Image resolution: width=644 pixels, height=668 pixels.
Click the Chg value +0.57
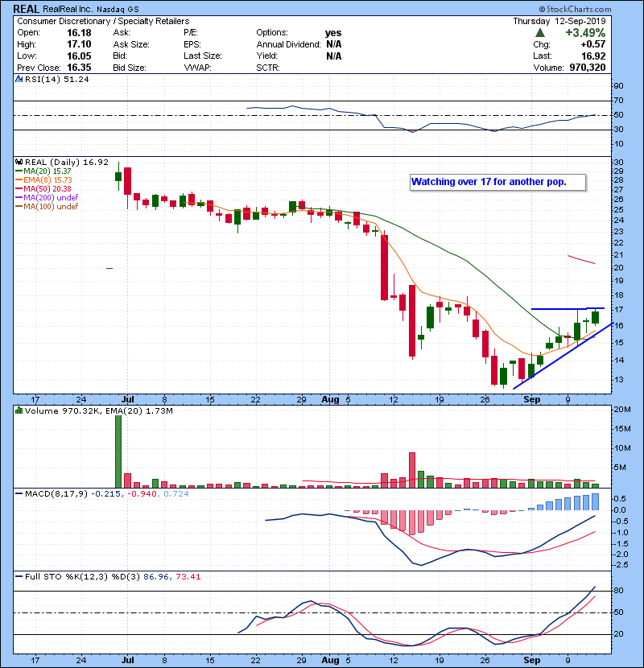tap(592, 44)
